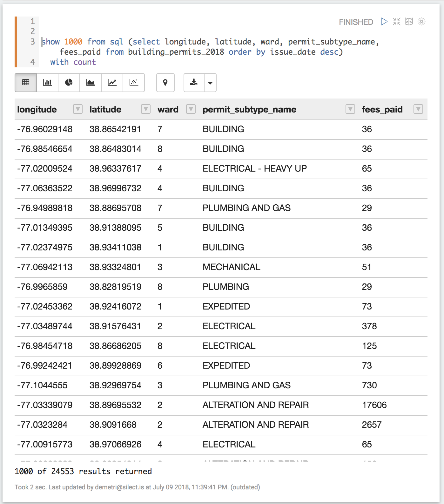The height and width of the screenshot is (504, 444).
Task: Run the paragraph with the play icon
Action: [384, 22]
